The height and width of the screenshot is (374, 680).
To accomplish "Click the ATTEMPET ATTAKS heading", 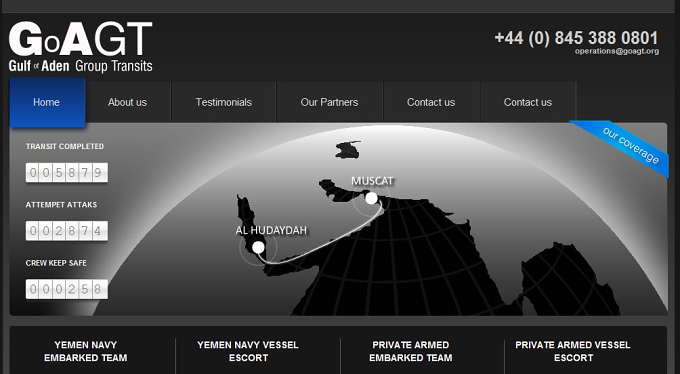I will [61, 205].
